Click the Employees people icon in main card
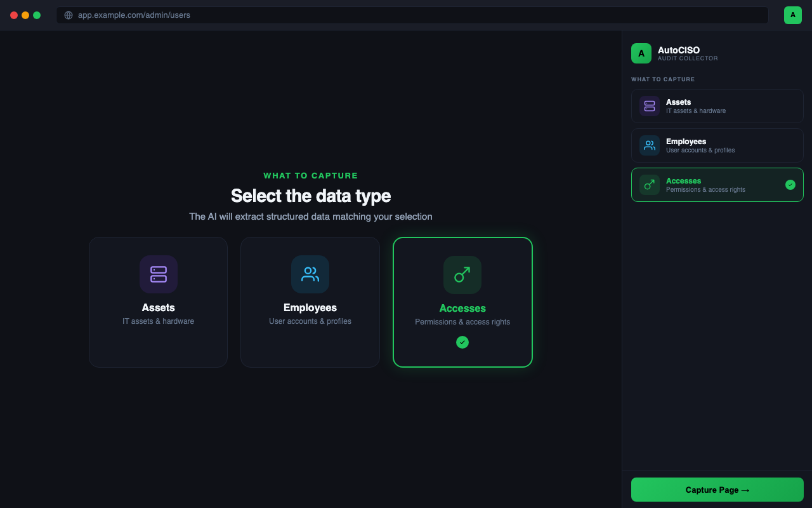Screen dimensions: 812x508 pyautogui.click(x=310, y=274)
